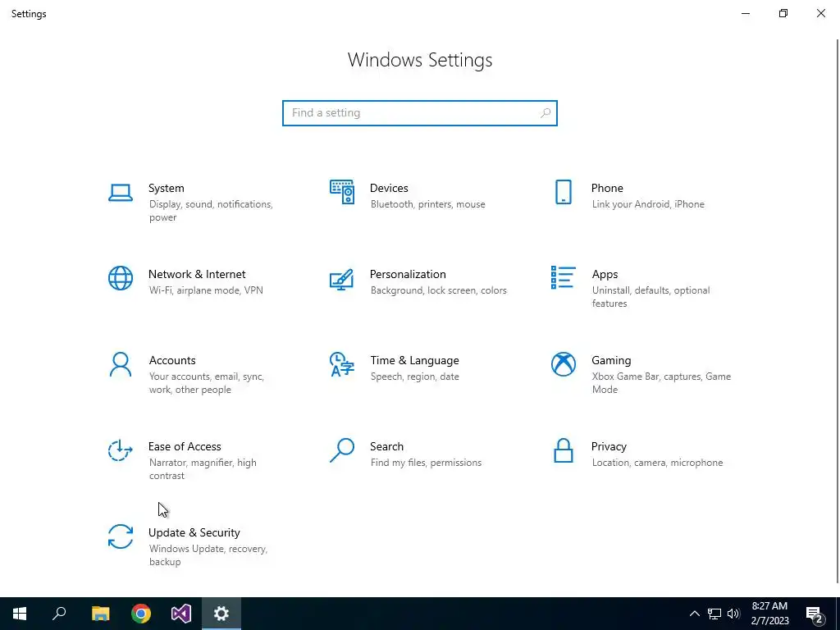Launch Google Chrome from the taskbar
This screenshot has width=840, height=630.
coord(141,614)
